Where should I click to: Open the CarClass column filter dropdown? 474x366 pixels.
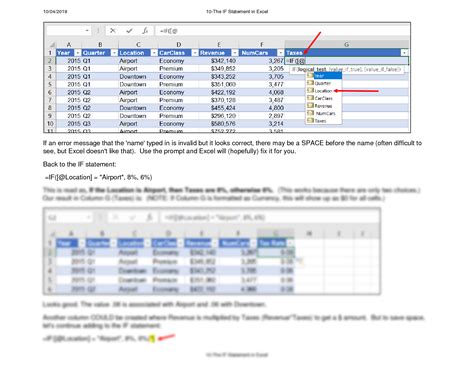(x=195, y=53)
